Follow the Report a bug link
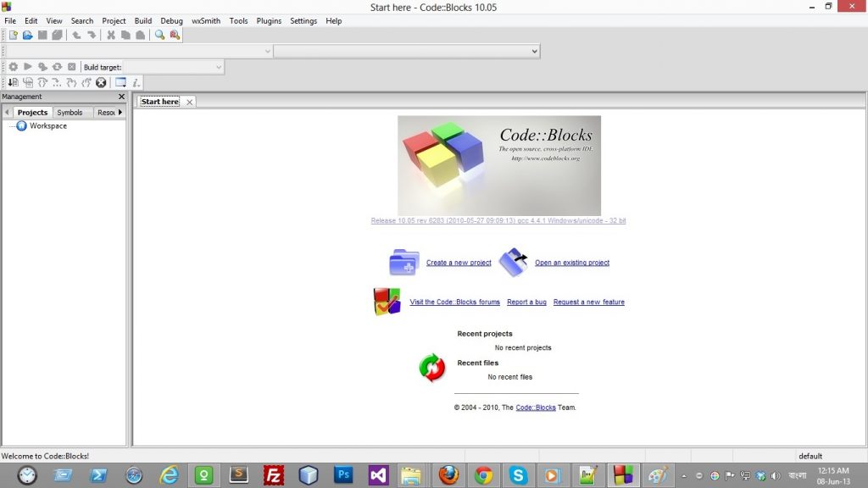Image resolution: width=868 pixels, height=488 pixels. (x=526, y=302)
